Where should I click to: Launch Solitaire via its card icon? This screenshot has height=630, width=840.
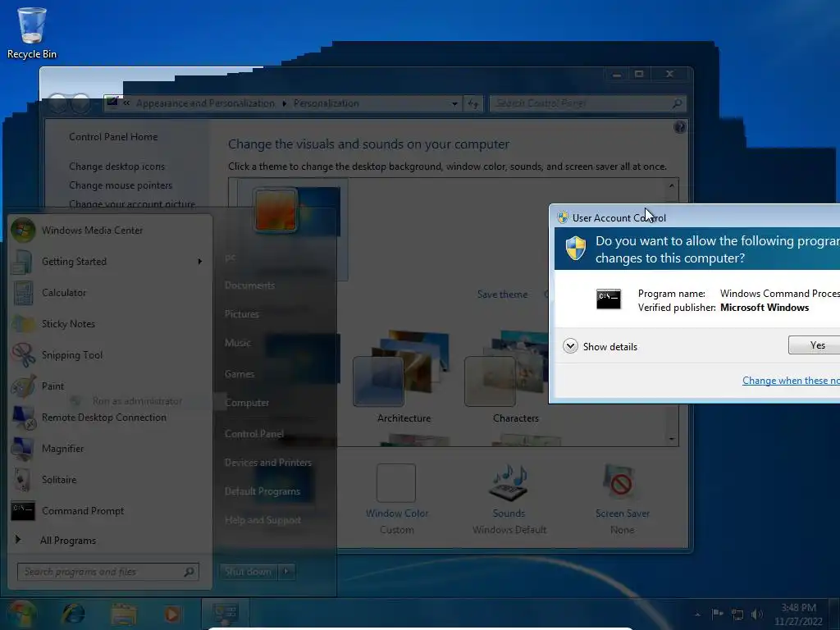coord(23,480)
